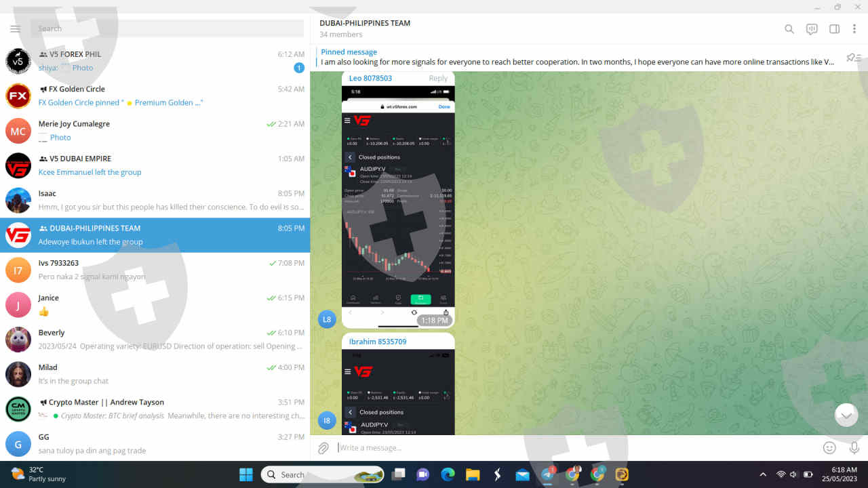The image size is (868, 488).
Task: Open the V5 DUBAI EMPIRE chat
Action: click(155, 165)
